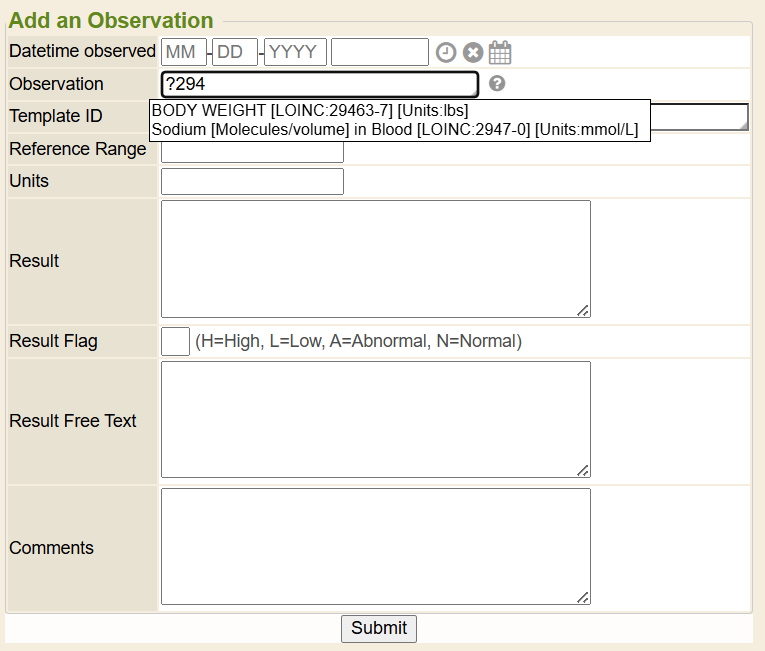
Task: Choose the Sodium in Blood suggestion
Action: click(x=394, y=129)
